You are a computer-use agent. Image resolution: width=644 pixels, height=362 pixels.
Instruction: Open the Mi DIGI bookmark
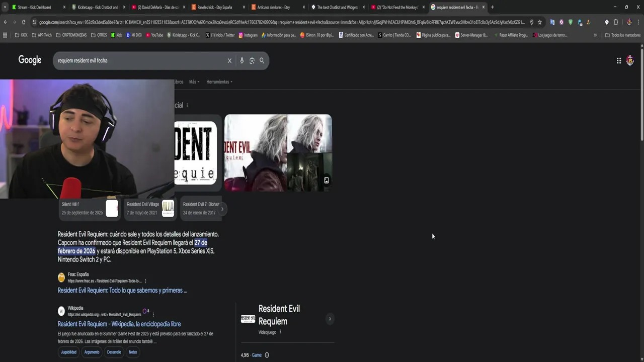(134, 35)
